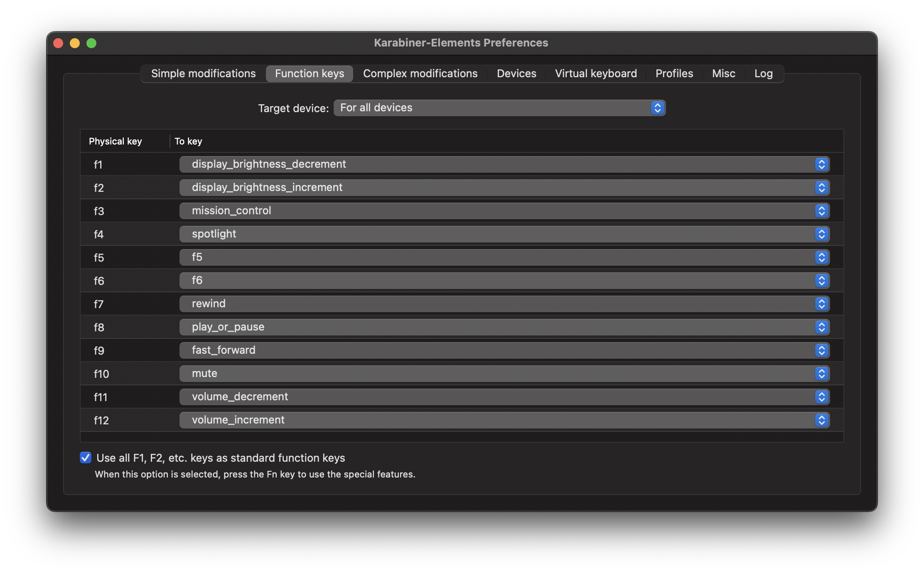Select the Profiles tab

pyautogui.click(x=674, y=73)
